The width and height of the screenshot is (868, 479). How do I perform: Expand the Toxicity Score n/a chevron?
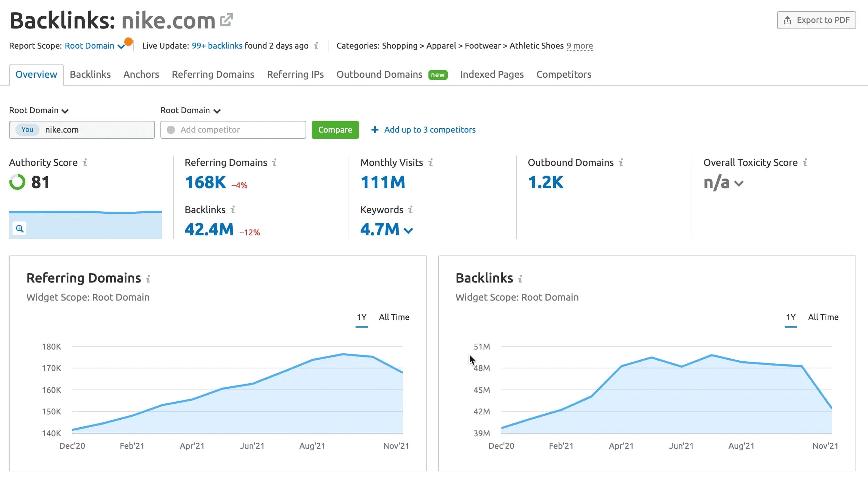739,183
